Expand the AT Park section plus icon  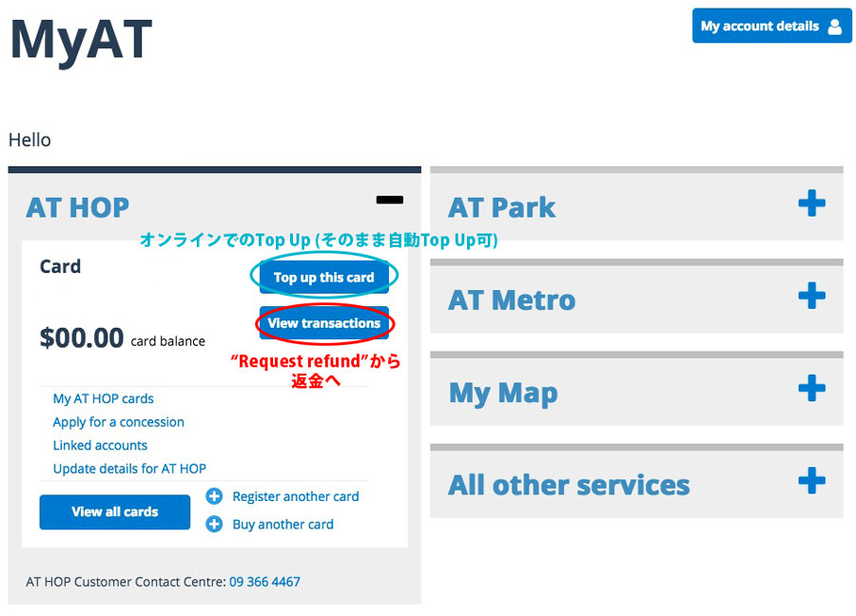click(811, 203)
